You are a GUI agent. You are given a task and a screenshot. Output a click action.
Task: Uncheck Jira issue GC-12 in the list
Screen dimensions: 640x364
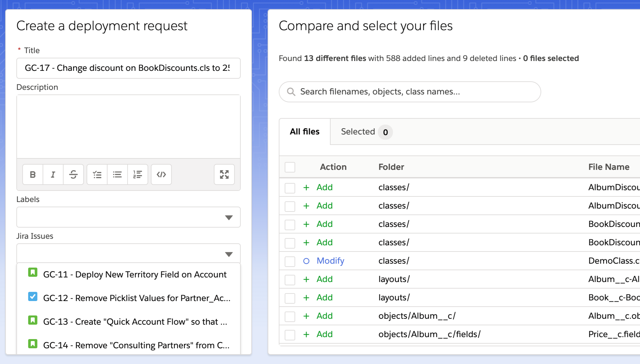click(x=32, y=298)
